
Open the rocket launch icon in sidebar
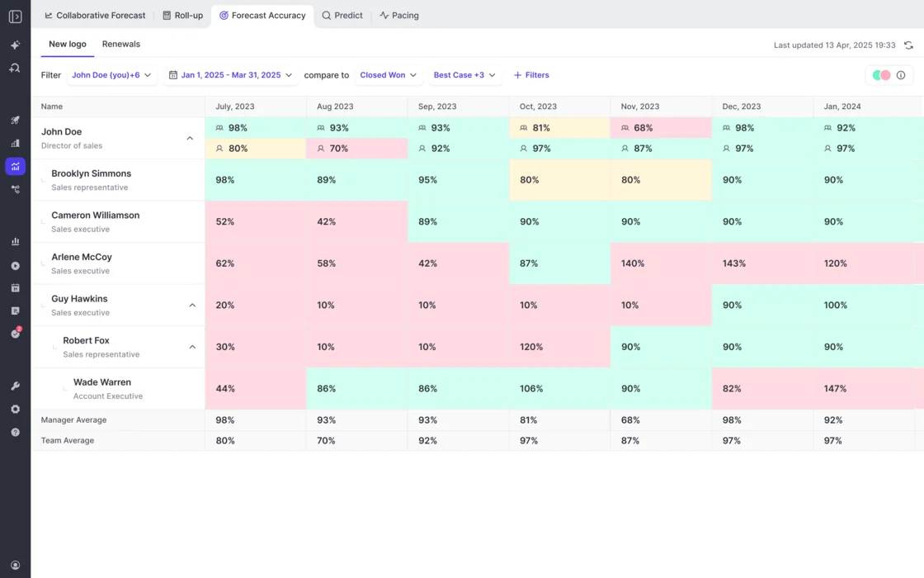pos(16,121)
